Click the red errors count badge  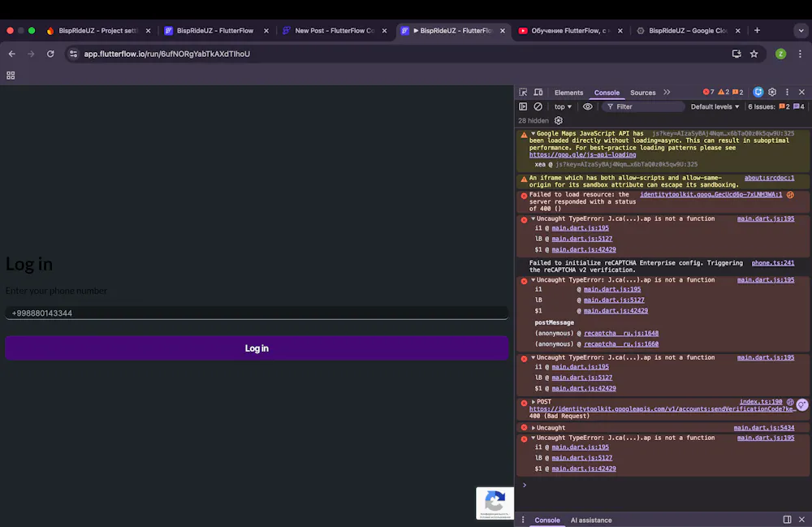(x=708, y=92)
